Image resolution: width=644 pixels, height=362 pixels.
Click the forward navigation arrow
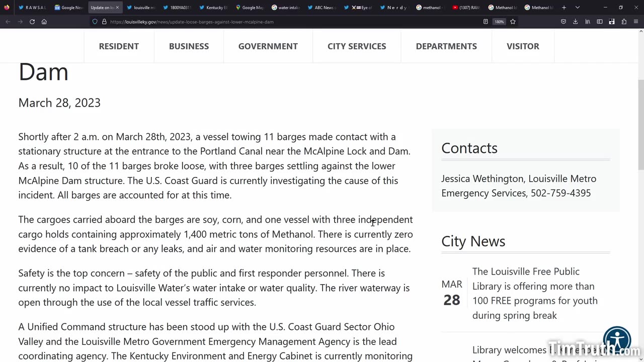coord(20,22)
